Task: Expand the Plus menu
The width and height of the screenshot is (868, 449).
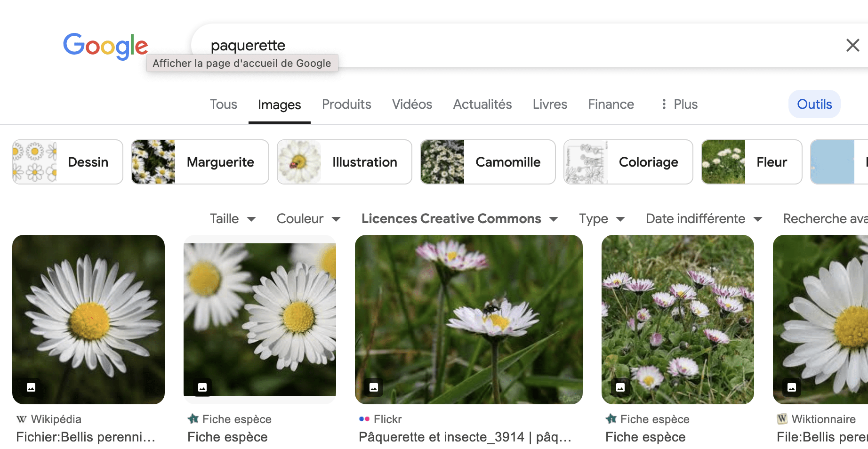Action: (x=679, y=104)
